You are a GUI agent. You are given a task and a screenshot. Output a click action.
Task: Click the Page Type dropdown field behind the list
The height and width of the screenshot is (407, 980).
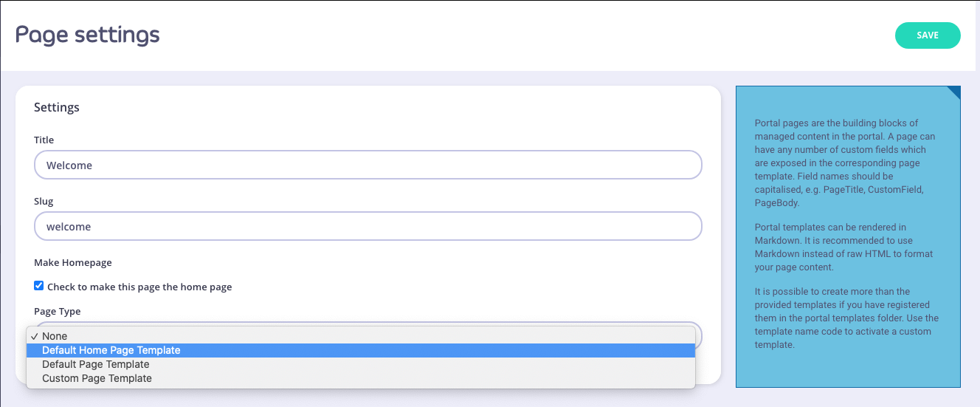pos(698,335)
